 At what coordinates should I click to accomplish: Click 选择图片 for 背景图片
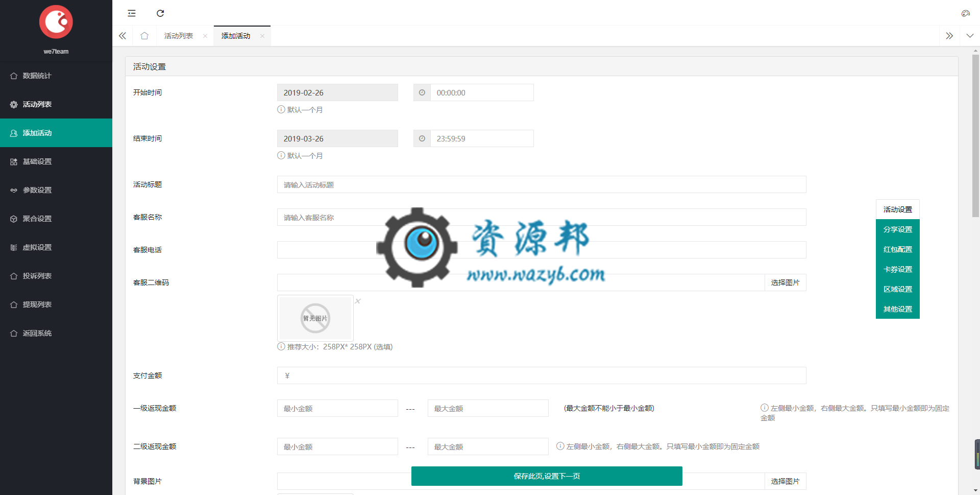[786, 481]
